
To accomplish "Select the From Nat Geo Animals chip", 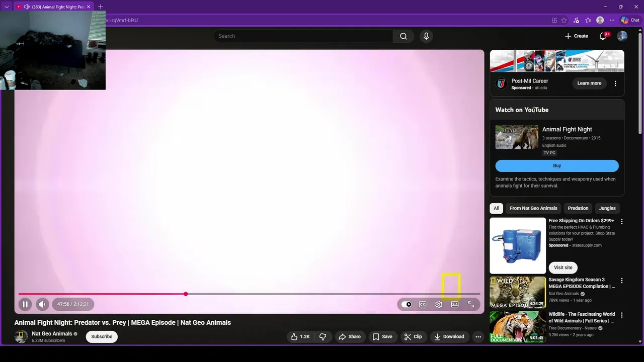I will pyautogui.click(x=533, y=208).
